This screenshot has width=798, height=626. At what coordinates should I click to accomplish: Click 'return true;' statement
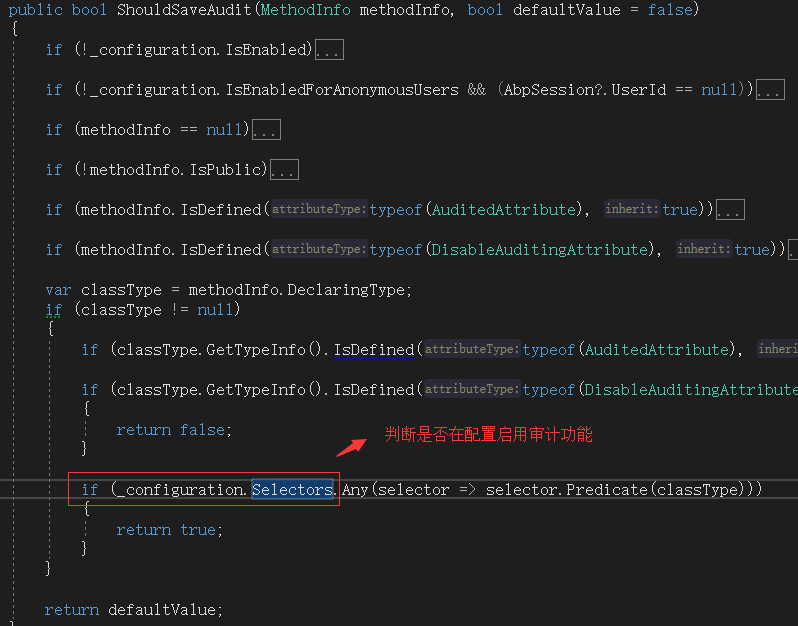point(169,530)
